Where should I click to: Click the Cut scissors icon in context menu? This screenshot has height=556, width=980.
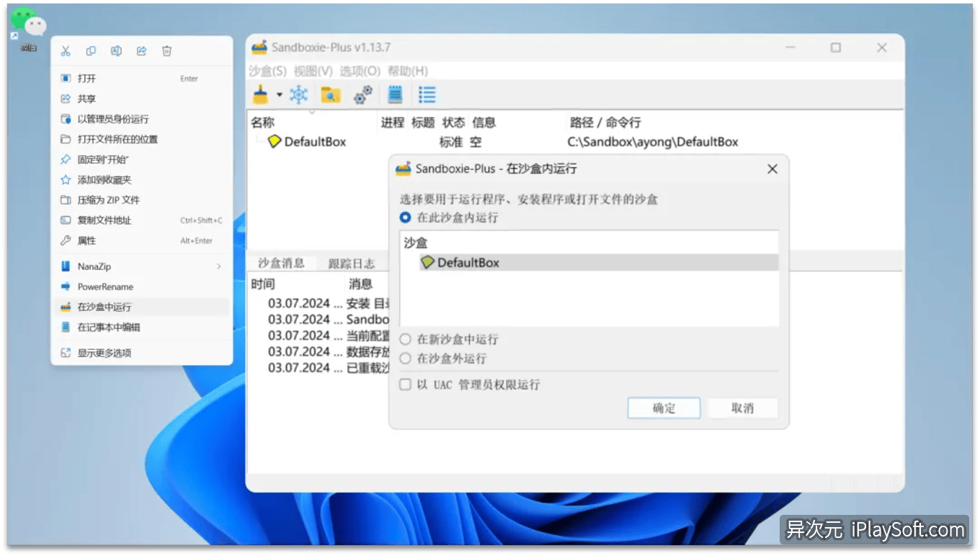tap(66, 50)
